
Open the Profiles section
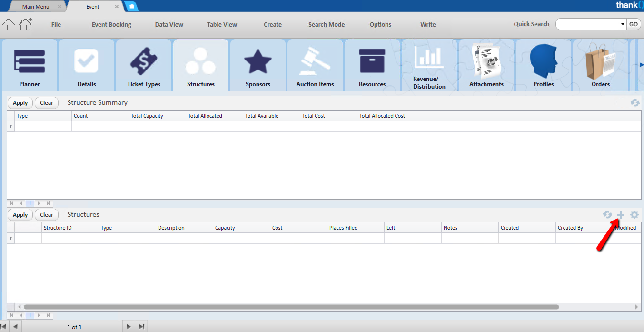click(x=544, y=65)
